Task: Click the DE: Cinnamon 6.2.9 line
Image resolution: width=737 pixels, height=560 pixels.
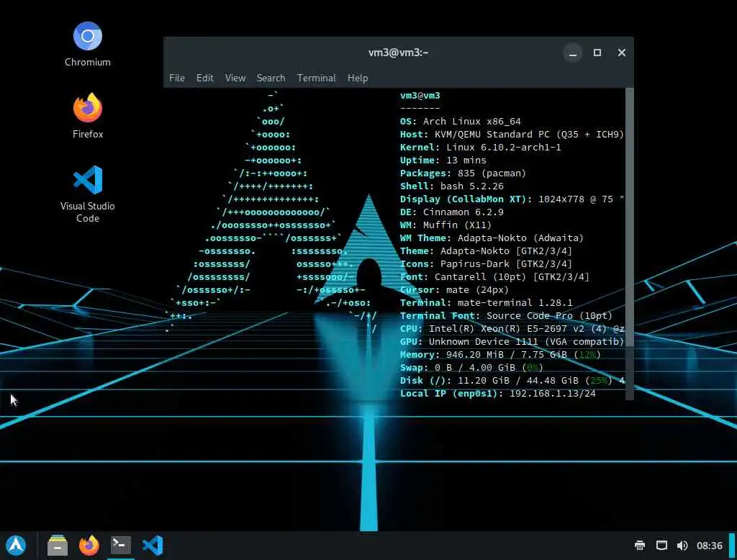Action: [x=452, y=212]
